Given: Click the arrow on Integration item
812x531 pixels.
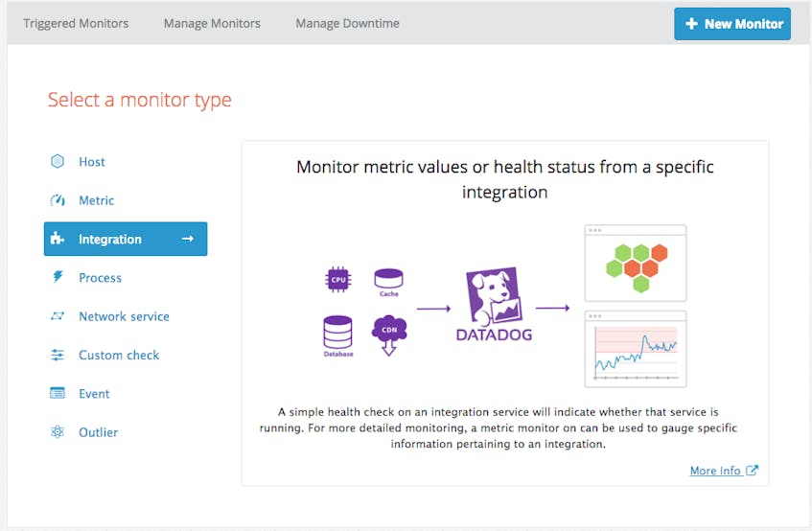Looking at the screenshot, I should coord(188,239).
